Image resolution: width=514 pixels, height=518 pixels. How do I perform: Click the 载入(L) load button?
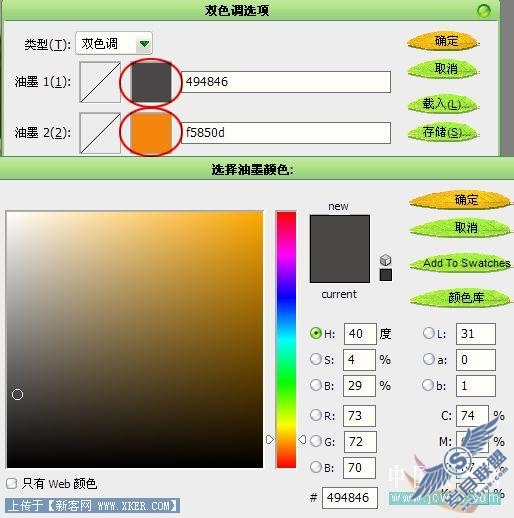pyautogui.click(x=443, y=104)
